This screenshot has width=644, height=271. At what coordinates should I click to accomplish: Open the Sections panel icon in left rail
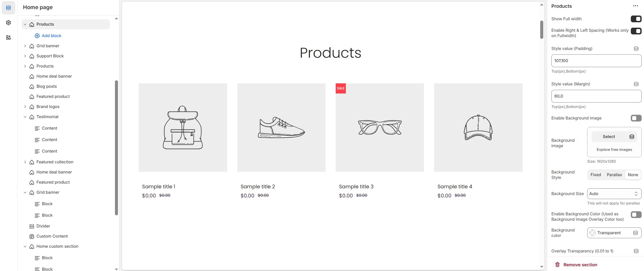click(8, 8)
